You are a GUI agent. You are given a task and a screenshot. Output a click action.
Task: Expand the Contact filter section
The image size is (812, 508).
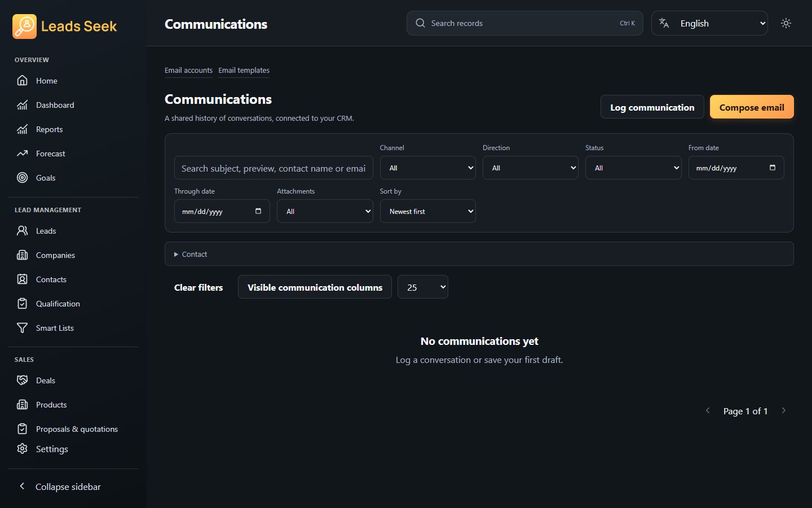(x=479, y=254)
